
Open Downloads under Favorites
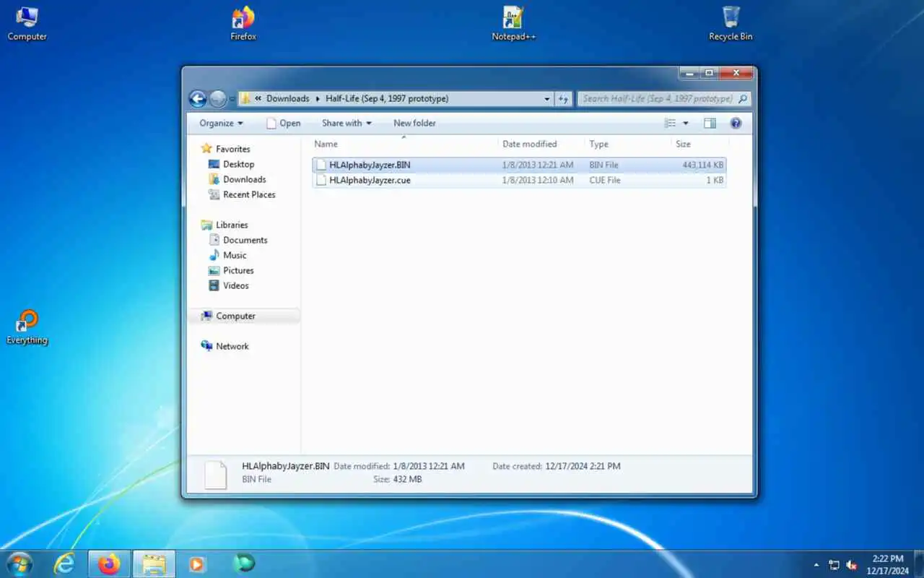coord(244,179)
